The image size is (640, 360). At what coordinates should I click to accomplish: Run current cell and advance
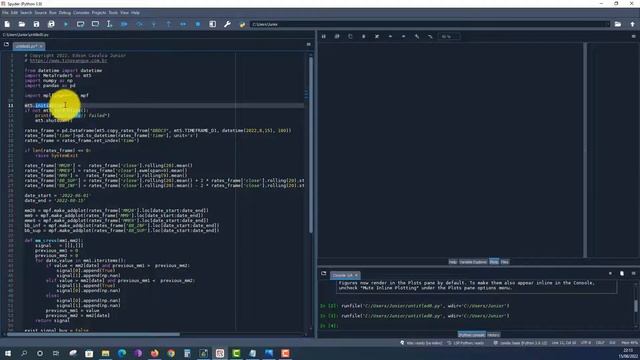pyautogui.click(x=95, y=24)
